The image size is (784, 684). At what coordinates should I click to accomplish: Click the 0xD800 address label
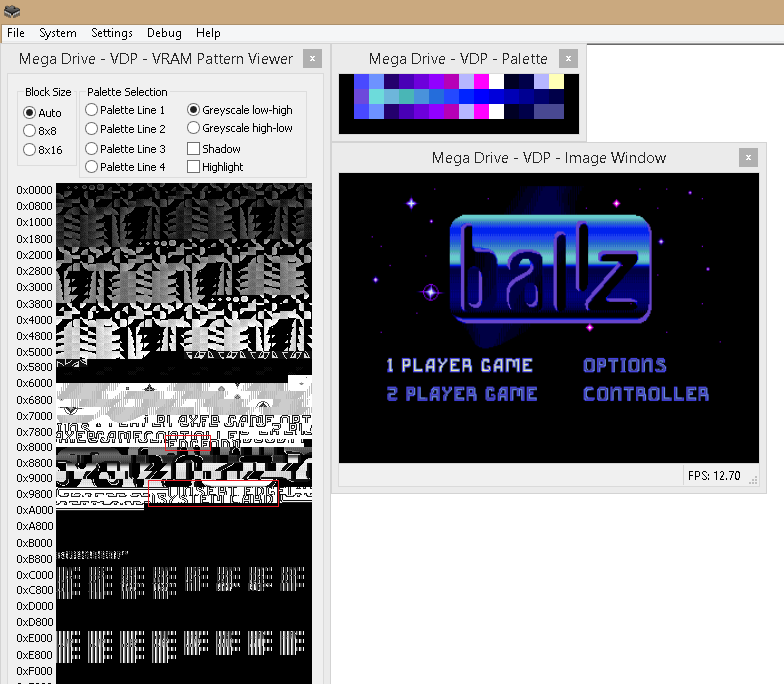34,622
